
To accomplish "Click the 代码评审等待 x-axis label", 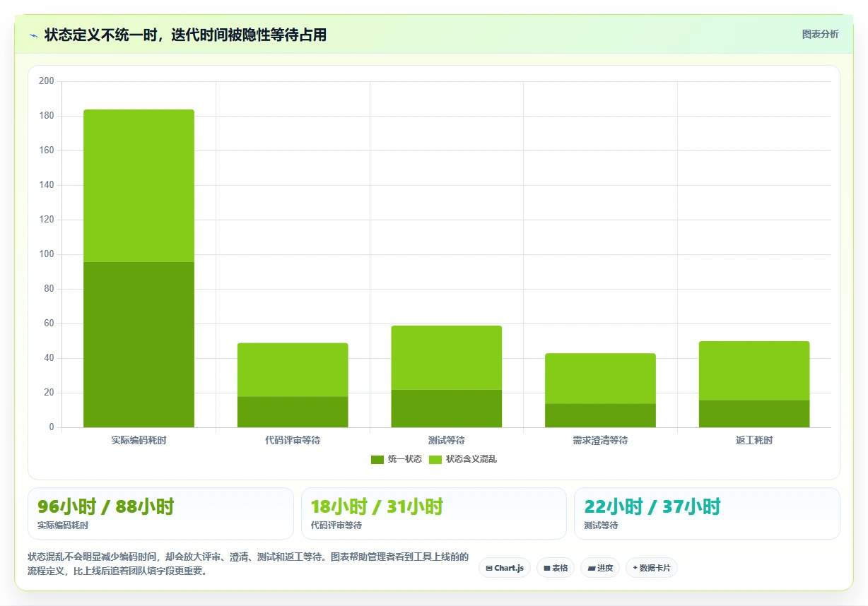I will pyautogui.click(x=293, y=440).
